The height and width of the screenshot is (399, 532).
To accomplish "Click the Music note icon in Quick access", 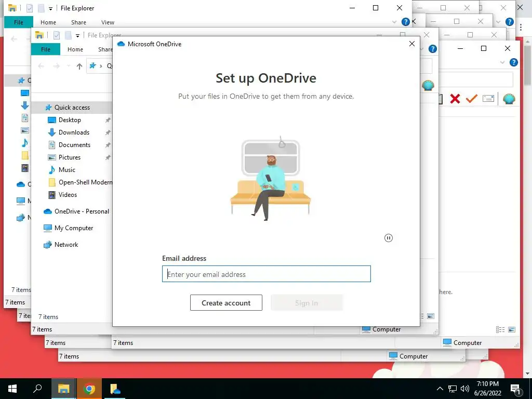I will pos(52,170).
